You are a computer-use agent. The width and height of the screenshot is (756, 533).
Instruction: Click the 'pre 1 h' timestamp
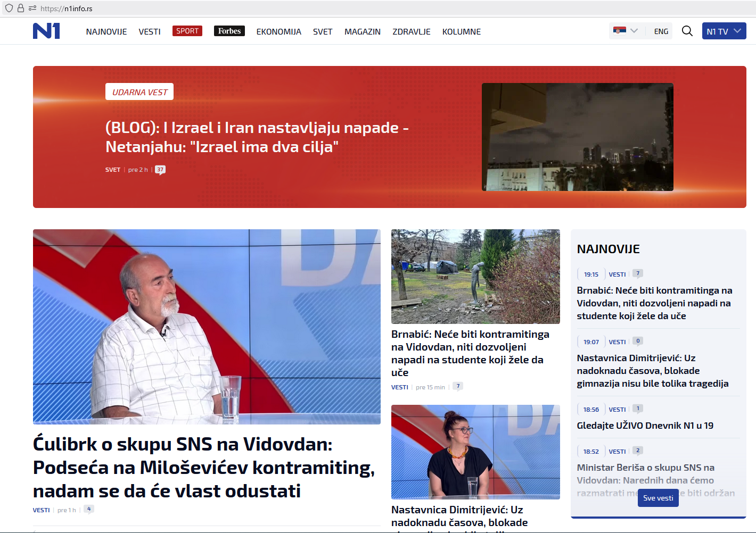pyautogui.click(x=67, y=510)
